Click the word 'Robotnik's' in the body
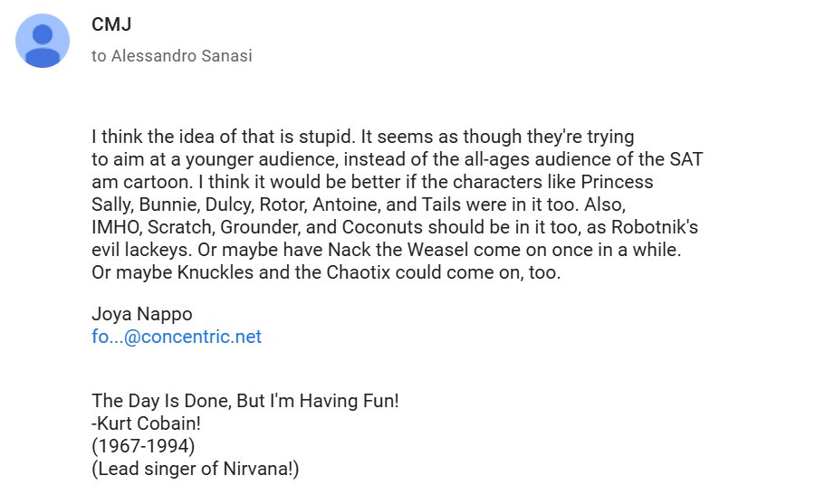Screen dimensions: 825x504 pos(655,227)
